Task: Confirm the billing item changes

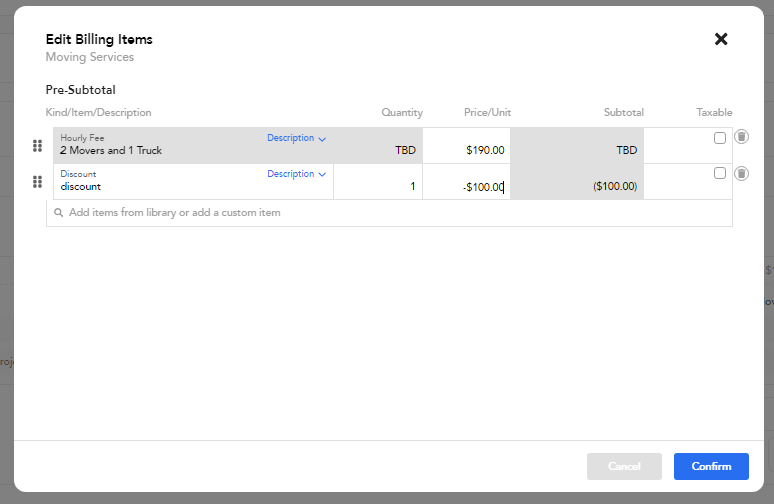Action: [x=711, y=466]
